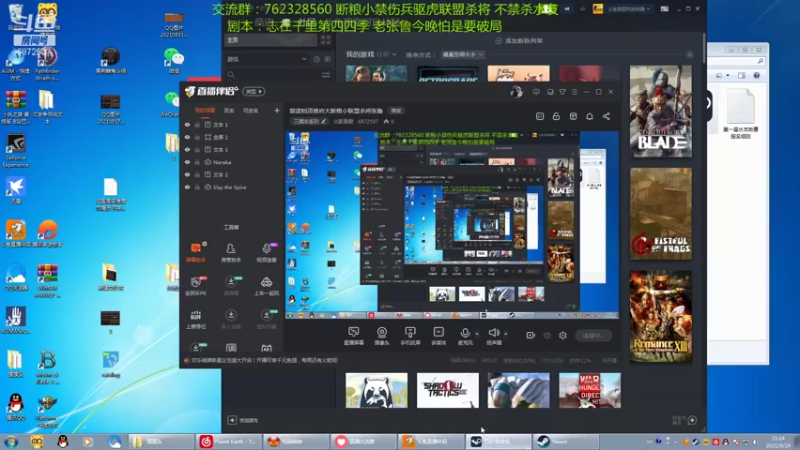Open the 多人连麦 tool
800x450 pixels.
pyautogui.click(x=231, y=319)
